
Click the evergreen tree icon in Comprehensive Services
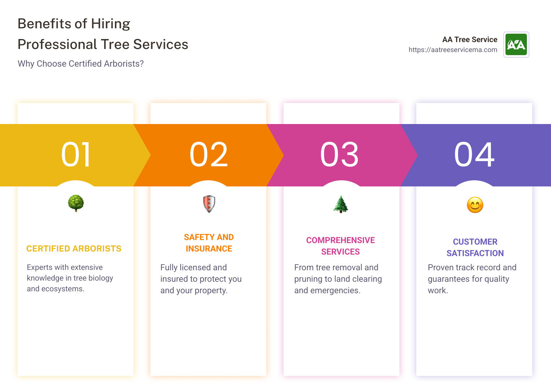pos(341,204)
